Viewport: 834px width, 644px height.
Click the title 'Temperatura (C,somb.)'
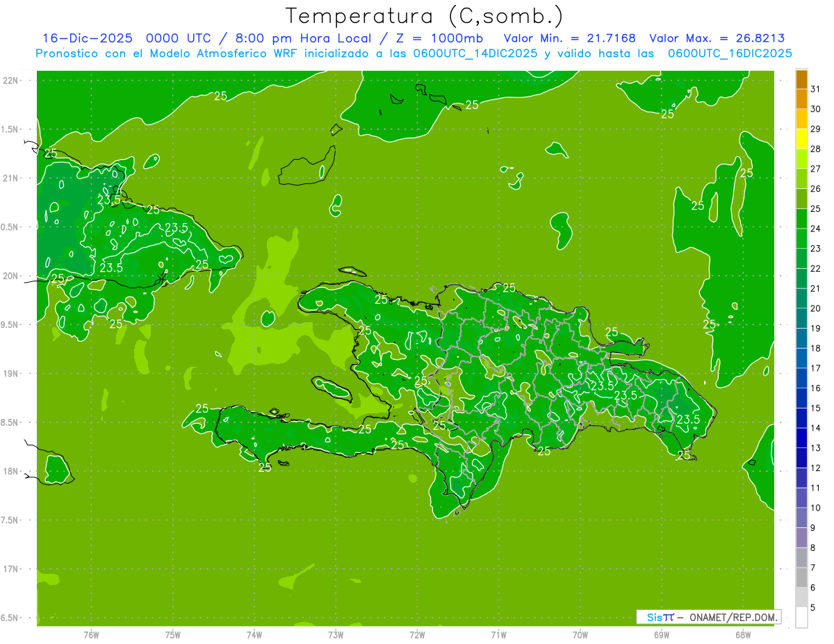[x=424, y=16]
